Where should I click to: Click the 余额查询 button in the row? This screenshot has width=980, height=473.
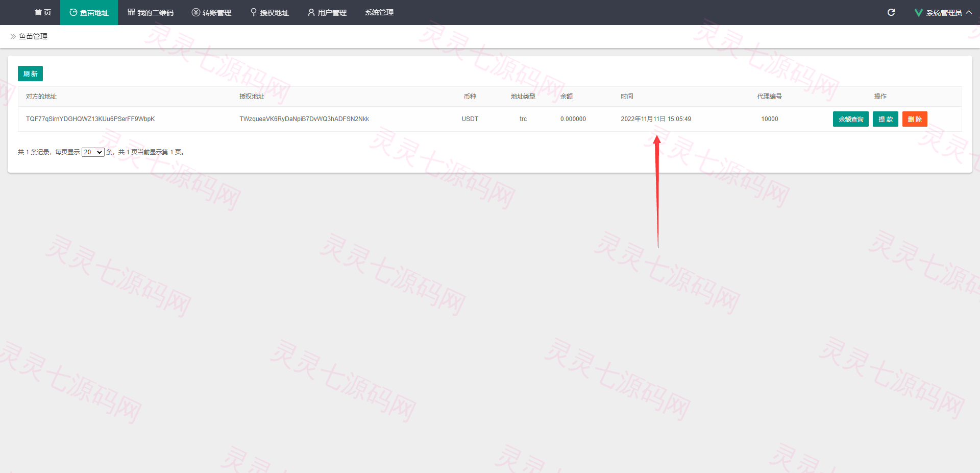(x=851, y=119)
